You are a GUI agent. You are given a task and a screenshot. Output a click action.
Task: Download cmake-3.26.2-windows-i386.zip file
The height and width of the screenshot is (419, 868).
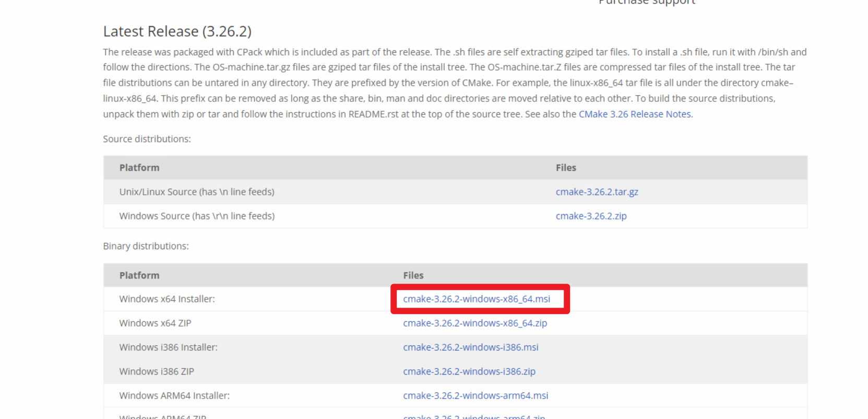point(469,371)
